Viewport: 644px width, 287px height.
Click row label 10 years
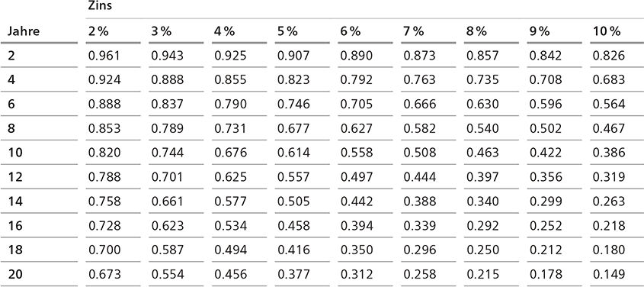(x=15, y=153)
